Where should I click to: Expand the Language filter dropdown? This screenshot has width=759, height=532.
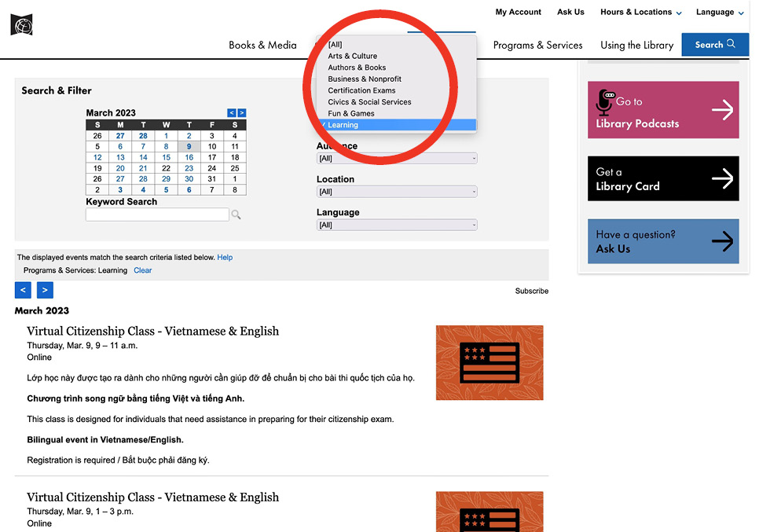[x=396, y=224]
